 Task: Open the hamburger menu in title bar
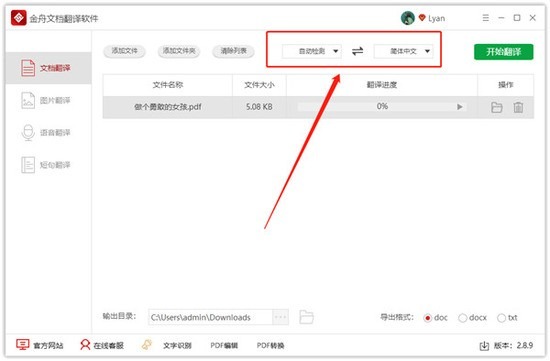tap(485, 18)
